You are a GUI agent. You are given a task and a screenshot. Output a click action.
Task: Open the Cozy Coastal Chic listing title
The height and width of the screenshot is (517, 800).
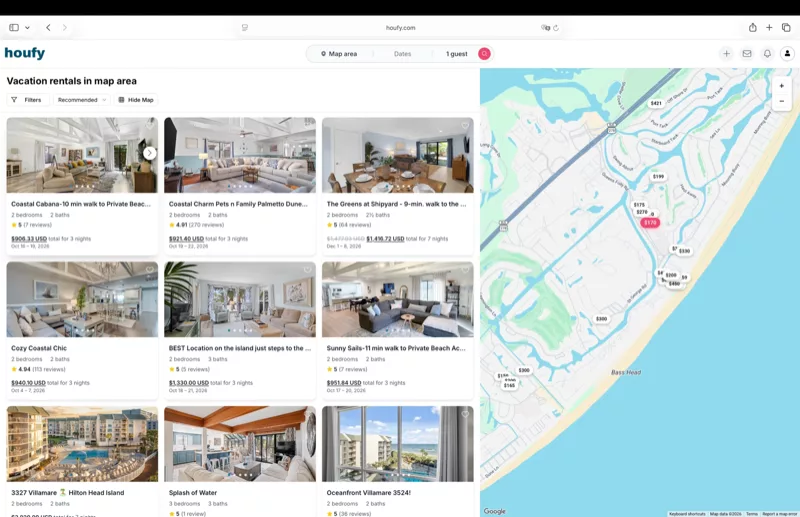(x=39, y=348)
